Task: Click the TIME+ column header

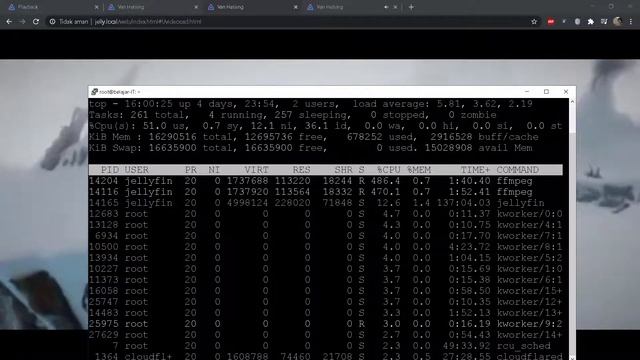Action: (x=475, y=170)
